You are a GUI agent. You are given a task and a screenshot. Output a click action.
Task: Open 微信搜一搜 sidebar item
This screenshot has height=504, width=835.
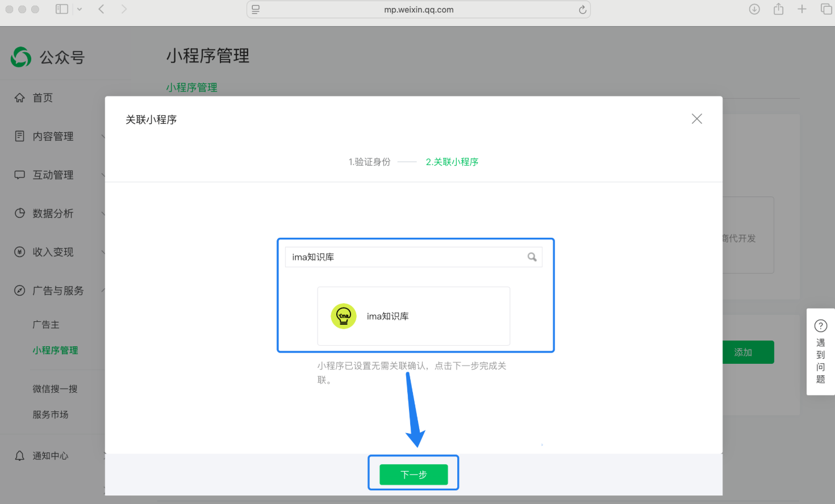tap(55, 389)
